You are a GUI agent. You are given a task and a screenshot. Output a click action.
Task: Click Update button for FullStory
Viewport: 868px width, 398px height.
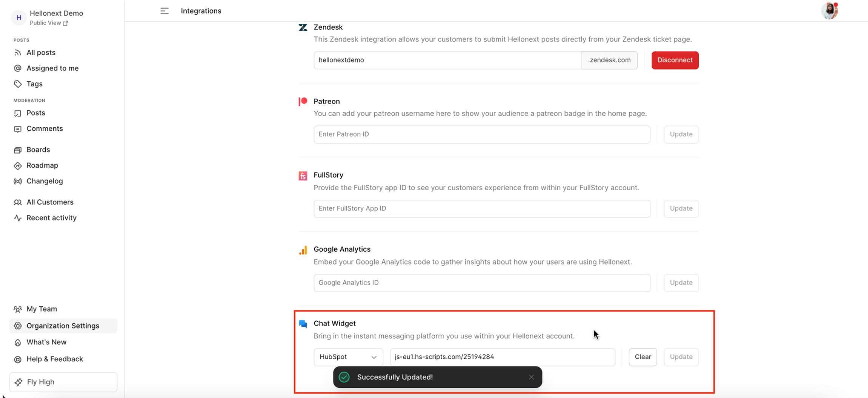click(681, 208)
